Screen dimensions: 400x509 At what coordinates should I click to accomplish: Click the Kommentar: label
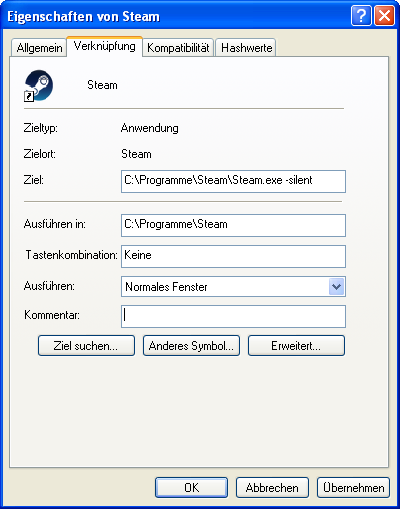coord(52,315)
